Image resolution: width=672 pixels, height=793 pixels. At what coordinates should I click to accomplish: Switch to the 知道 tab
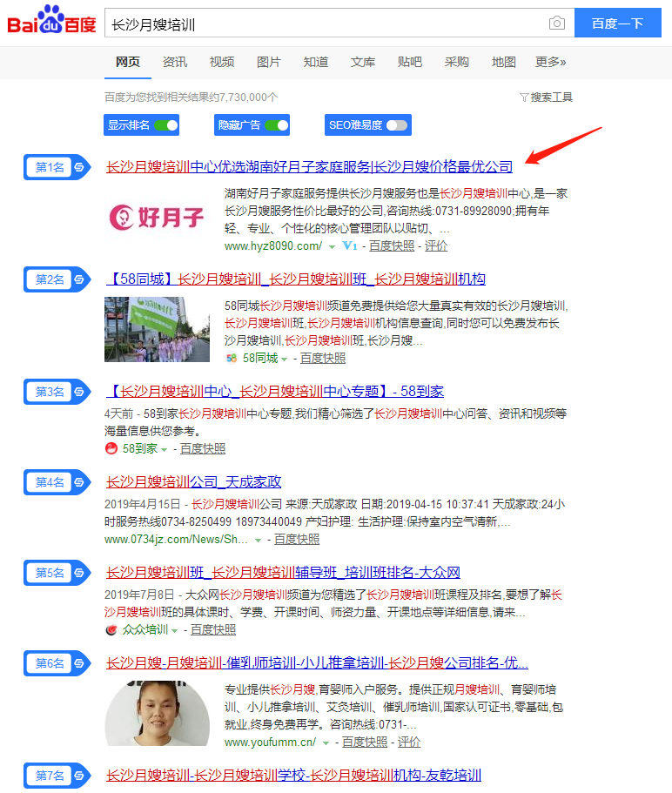(x=316, y=62)
